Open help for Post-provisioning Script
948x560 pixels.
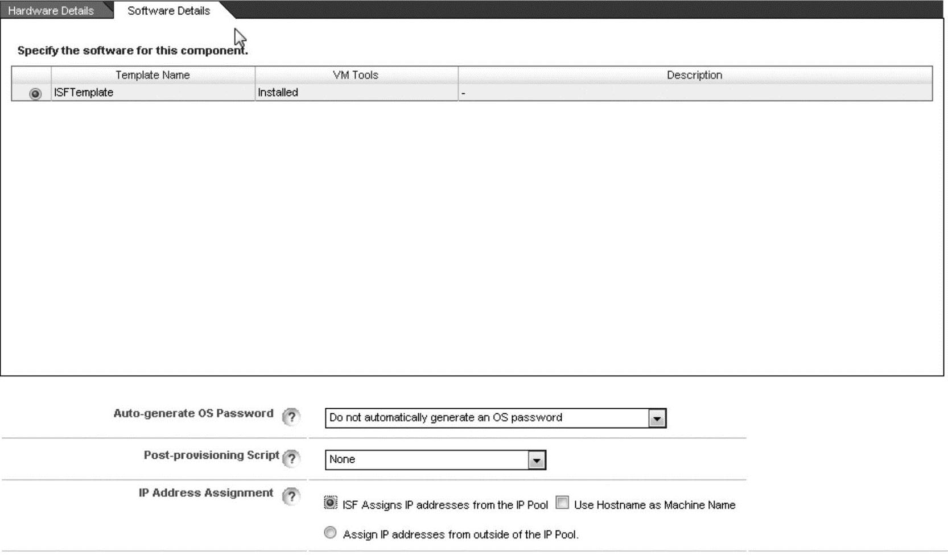pyautogui.click(x=291, y=458)
